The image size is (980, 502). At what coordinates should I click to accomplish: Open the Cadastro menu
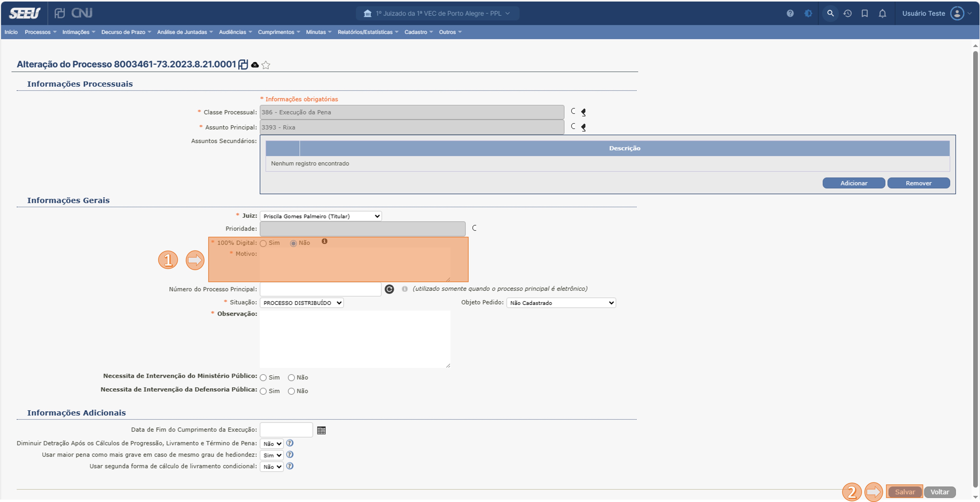click(x=419, y=32)
